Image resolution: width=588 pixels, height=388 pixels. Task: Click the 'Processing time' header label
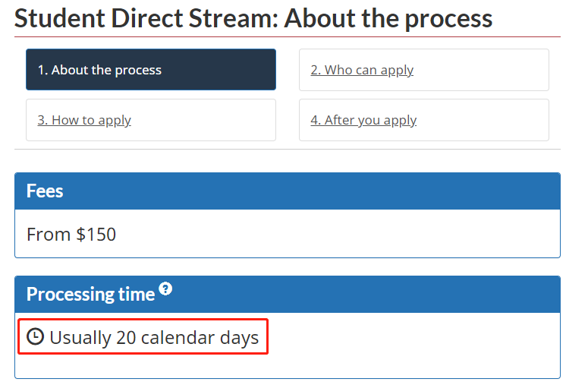click(90, 295)
